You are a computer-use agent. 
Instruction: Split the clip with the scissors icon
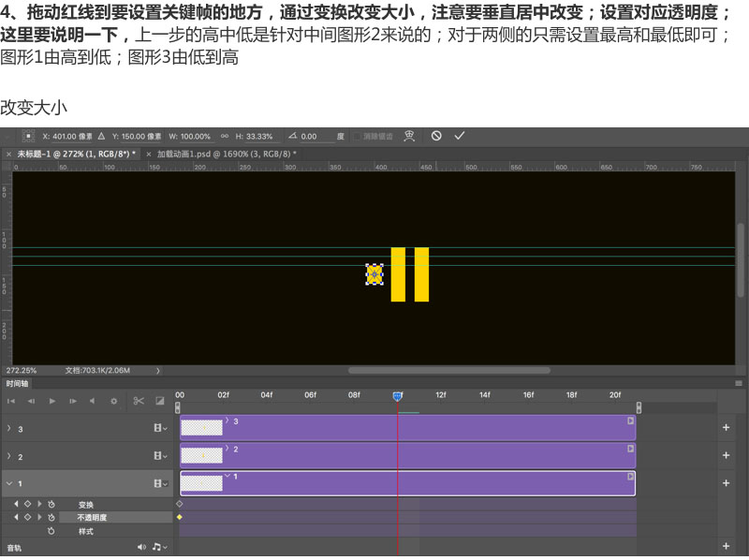139,401
